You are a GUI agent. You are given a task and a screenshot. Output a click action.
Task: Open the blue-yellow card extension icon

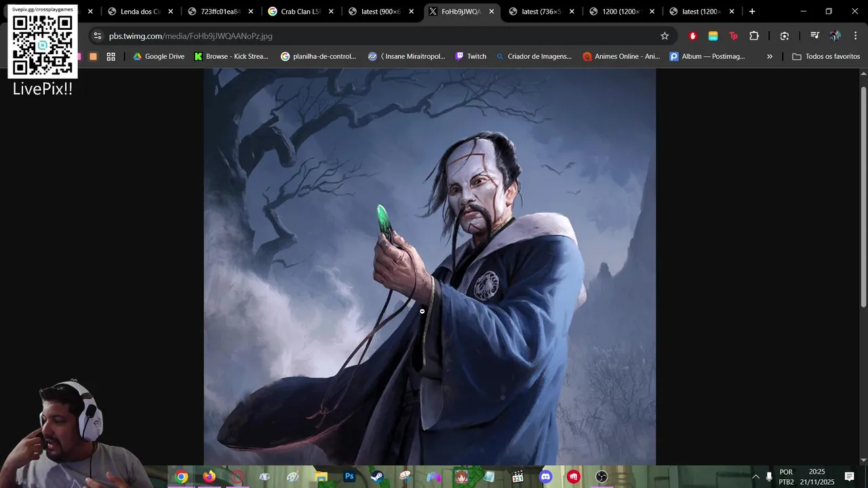[x=713, y=36]
